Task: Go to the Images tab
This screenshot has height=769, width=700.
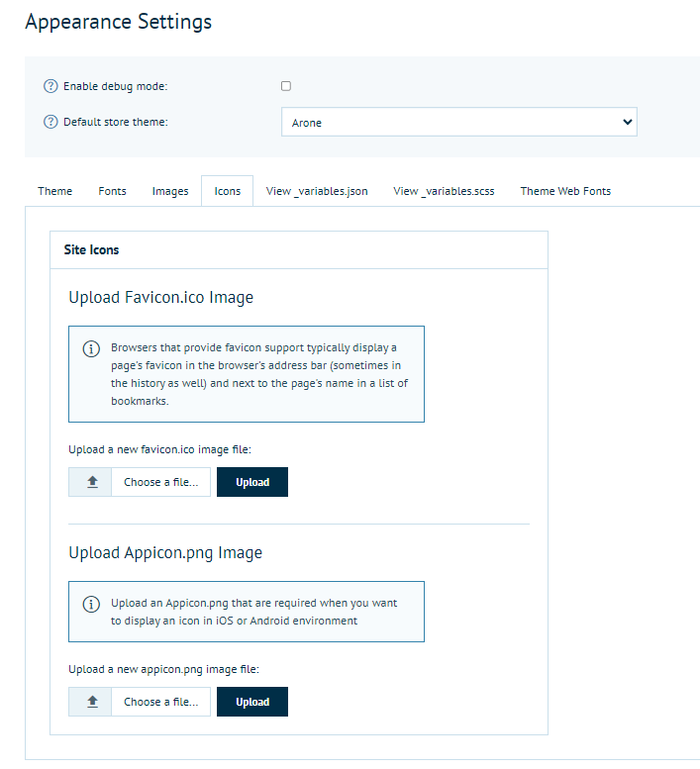Action: click(170, 191)
